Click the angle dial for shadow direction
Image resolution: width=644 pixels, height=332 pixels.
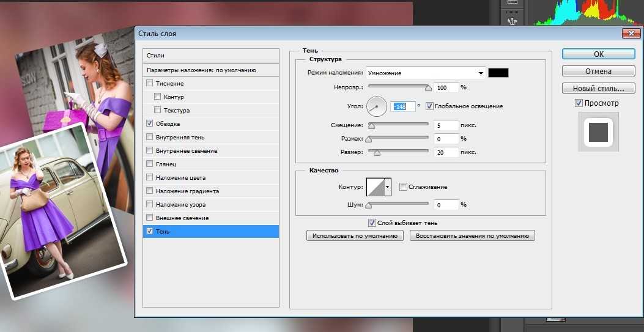pos(377,106)
